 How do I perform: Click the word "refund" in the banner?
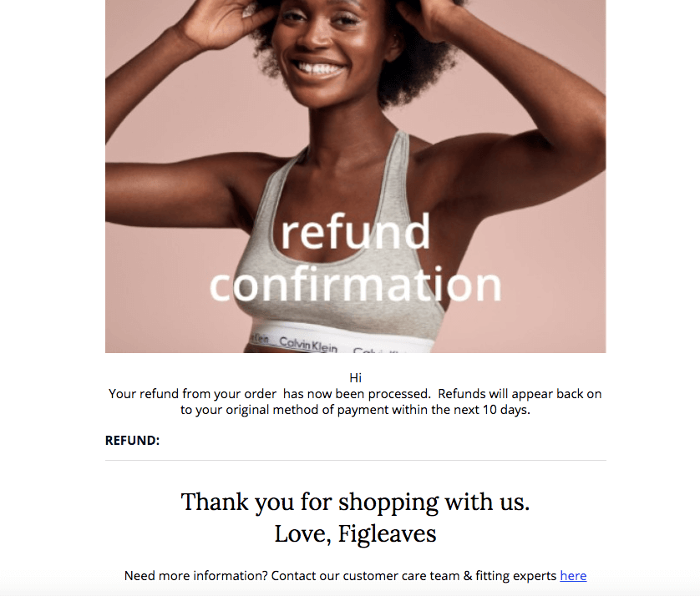[355, 231]
